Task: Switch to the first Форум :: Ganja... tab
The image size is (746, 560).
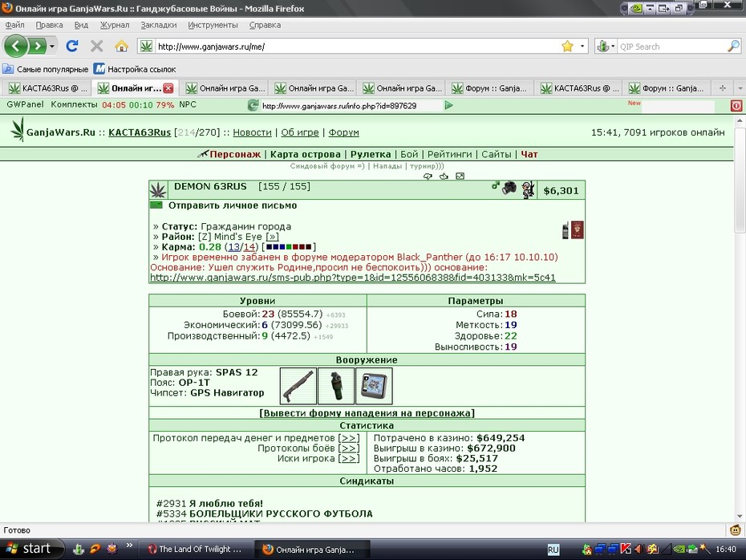Action: tap(490, 88)
